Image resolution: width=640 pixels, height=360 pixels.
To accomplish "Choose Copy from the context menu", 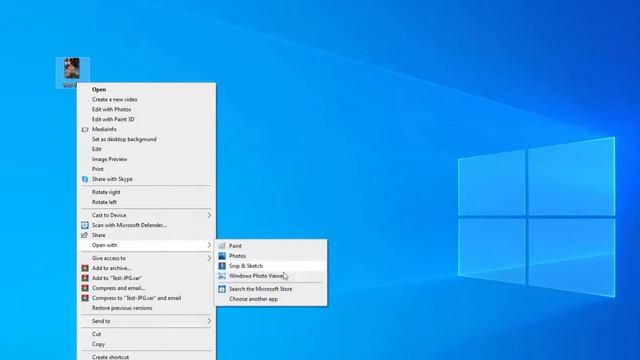I will click(x=146, y=344).
